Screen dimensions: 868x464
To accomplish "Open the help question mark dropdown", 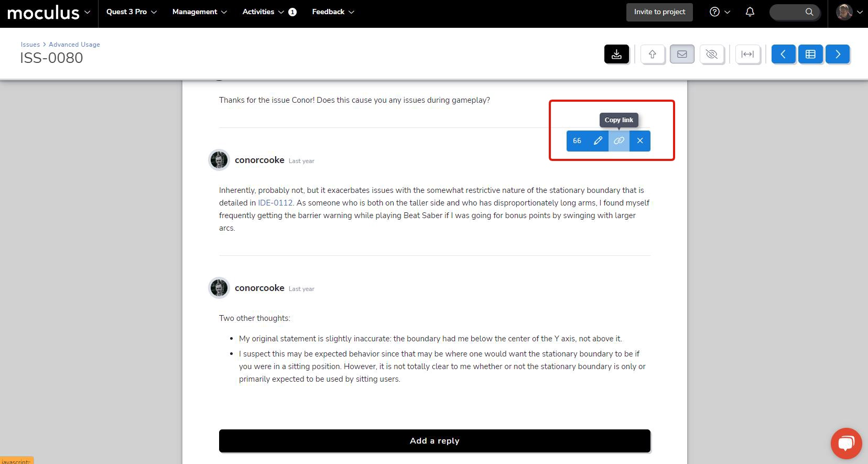I will pyautogui.click(x=720, y=12).
